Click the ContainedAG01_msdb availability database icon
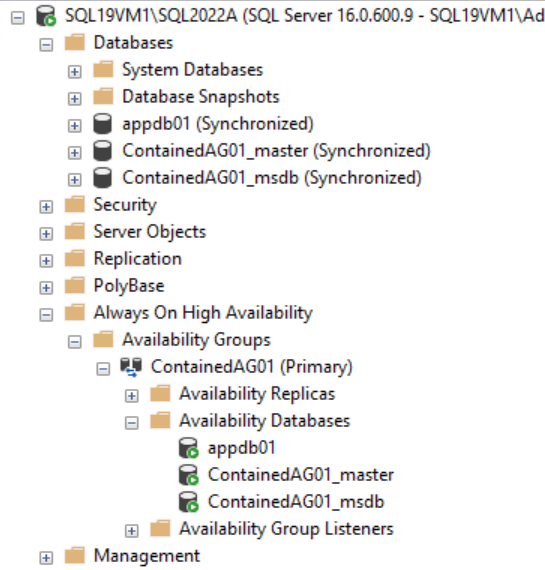 188,502
